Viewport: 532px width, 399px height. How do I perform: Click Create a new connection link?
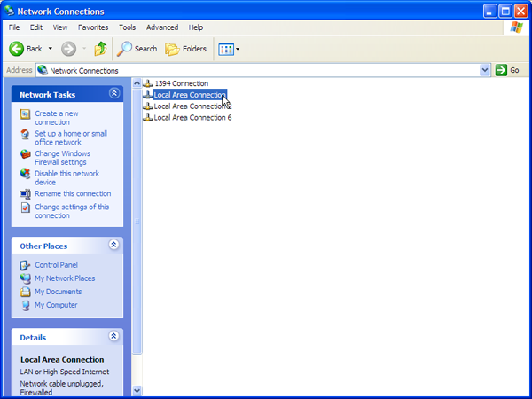point(57,118)
